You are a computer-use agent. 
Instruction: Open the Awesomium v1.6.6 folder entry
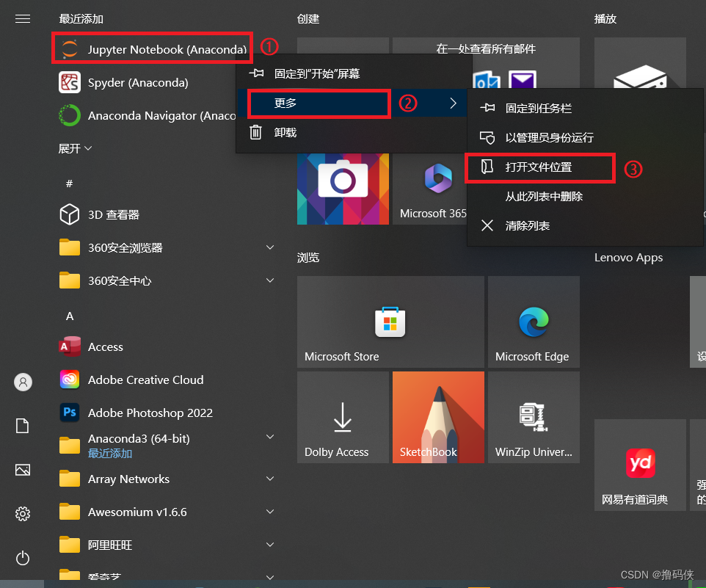point(167,512)
